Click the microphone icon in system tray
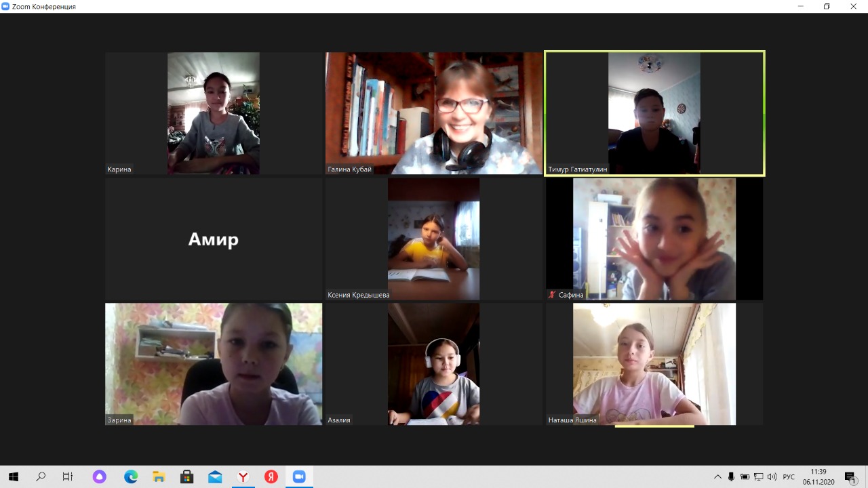This screenshot has width=868, height=488. pyautogui.click(x=731, y=476)
